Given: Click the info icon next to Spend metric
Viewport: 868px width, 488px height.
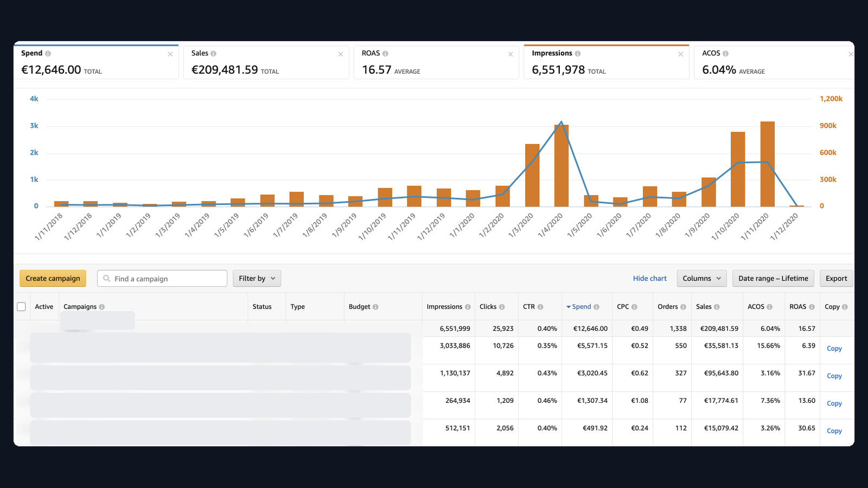Looking at the screenshot, I should [48, 54].
